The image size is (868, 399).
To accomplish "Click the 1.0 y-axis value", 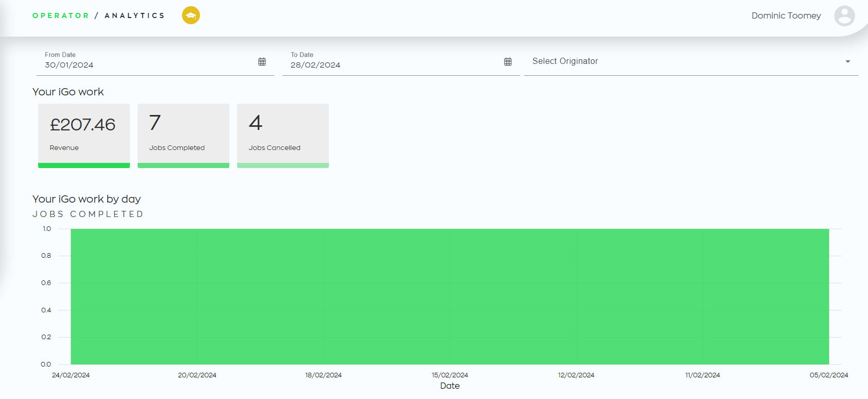I will [x=47, y=228].
